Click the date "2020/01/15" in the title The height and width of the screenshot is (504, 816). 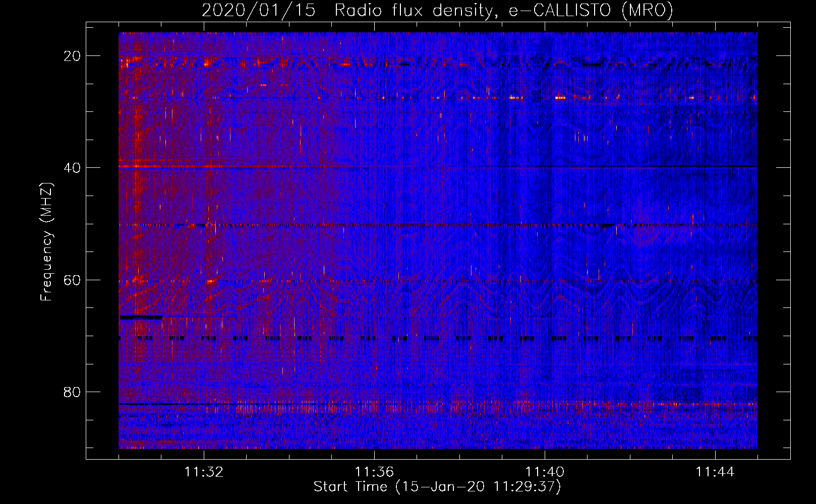click(258, 11)
